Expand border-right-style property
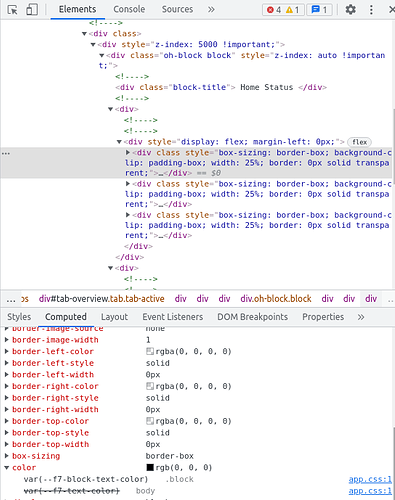The height and width of the screenshot is (500, 395). pos(6,398)
